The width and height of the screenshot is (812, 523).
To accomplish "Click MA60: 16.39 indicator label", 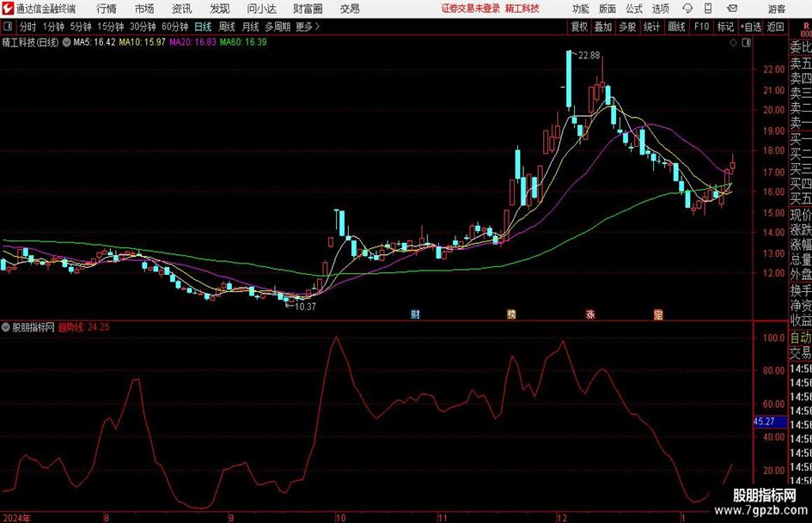I will click(243, 42).
